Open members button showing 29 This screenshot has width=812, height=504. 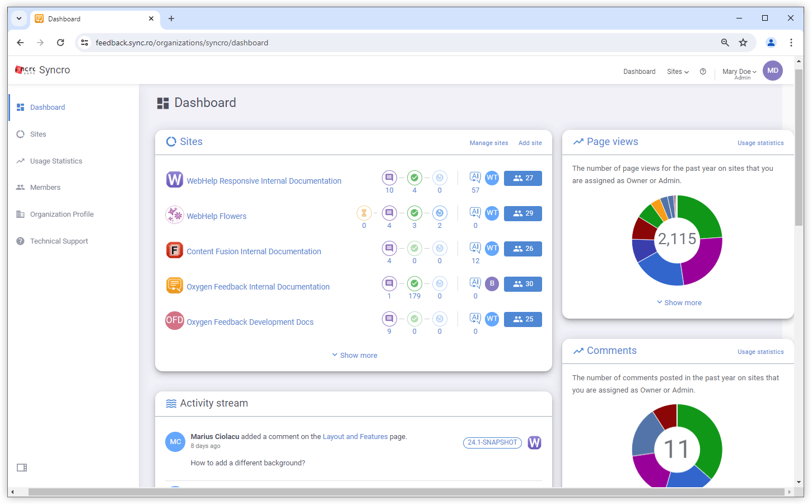point(523,213)
